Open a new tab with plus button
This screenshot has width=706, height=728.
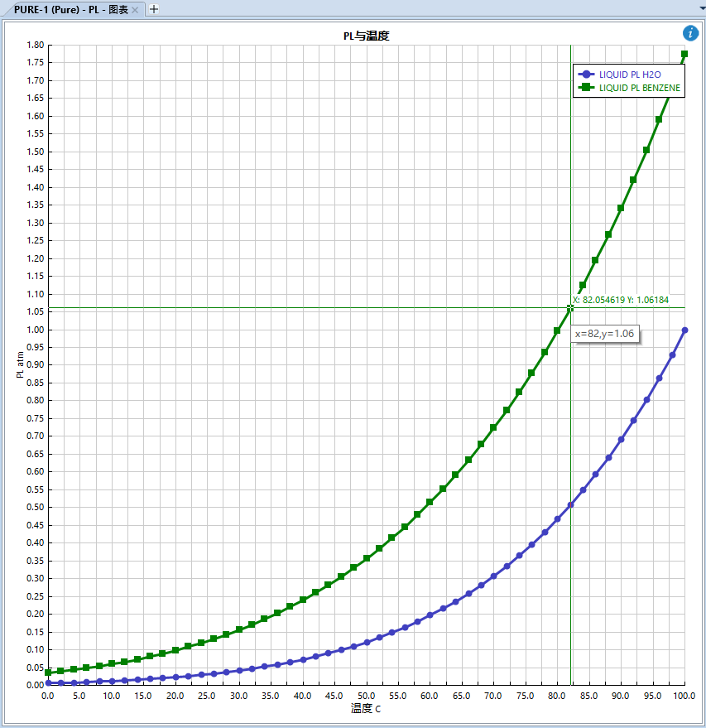coord(154,9)
